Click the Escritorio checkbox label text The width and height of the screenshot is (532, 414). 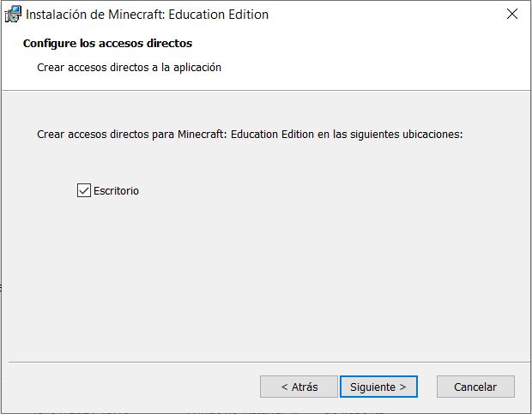point(116,191)
